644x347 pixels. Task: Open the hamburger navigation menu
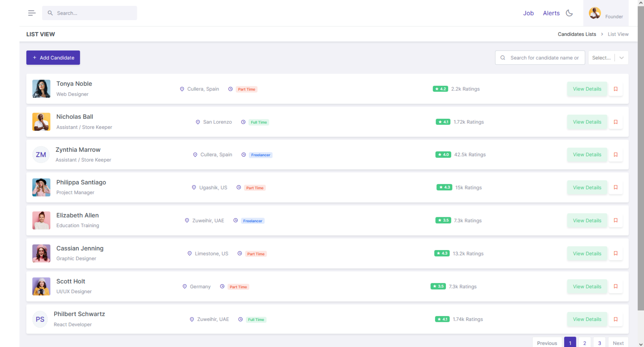tap(32, 13)
